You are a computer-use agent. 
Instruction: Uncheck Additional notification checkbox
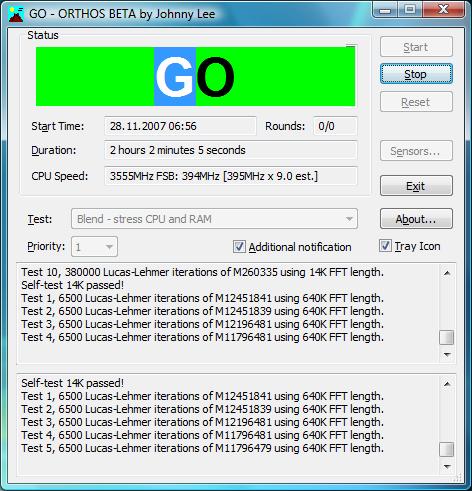(239, 247)
